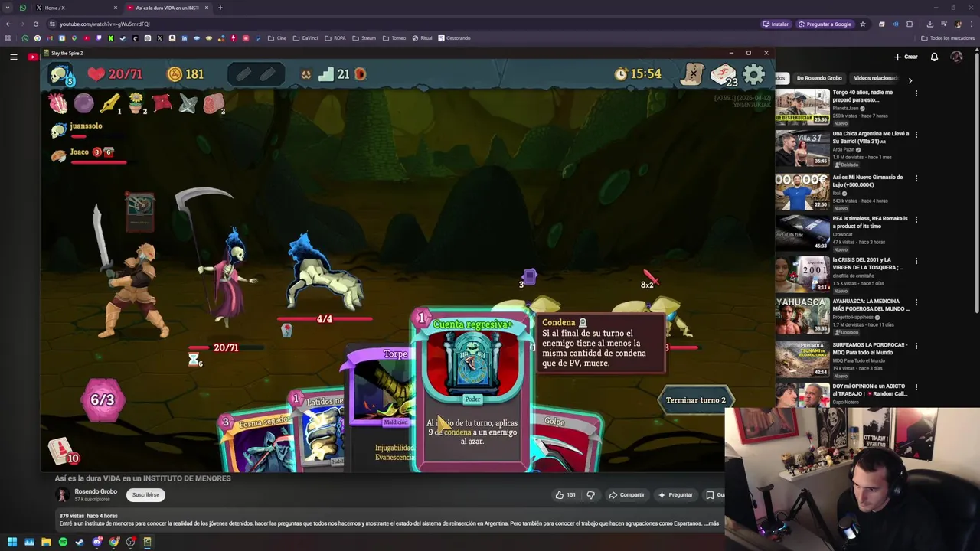Select the first red relic icon in relic row
The height and width of the screenshot is (551, 980).
pyautogui.click(x=57, y=103)
